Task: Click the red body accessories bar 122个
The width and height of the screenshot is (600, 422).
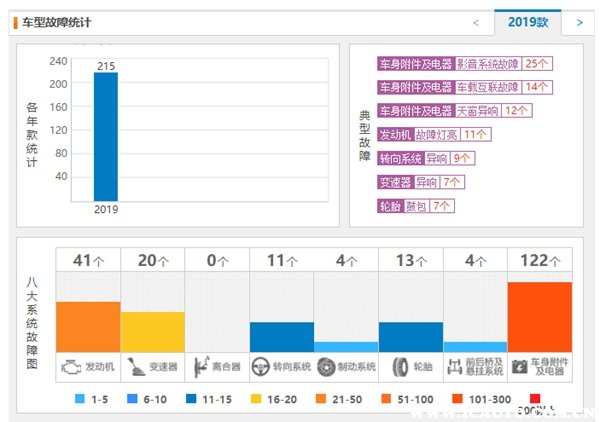Action: coord(540,315)
